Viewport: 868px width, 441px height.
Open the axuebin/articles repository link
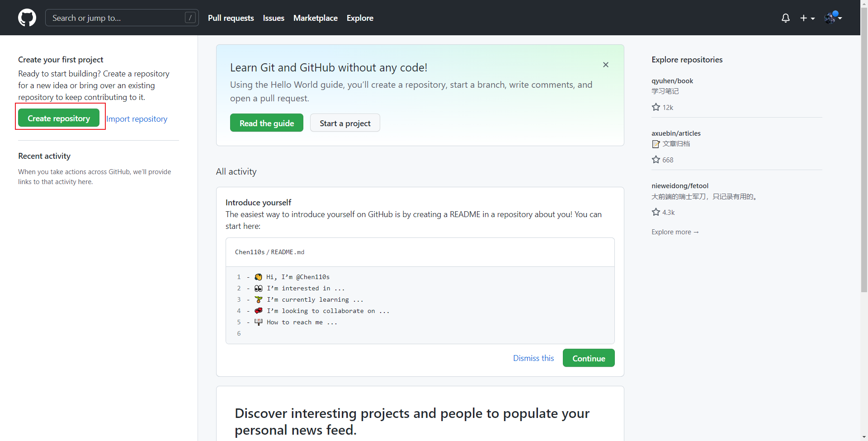coord(676,133)
